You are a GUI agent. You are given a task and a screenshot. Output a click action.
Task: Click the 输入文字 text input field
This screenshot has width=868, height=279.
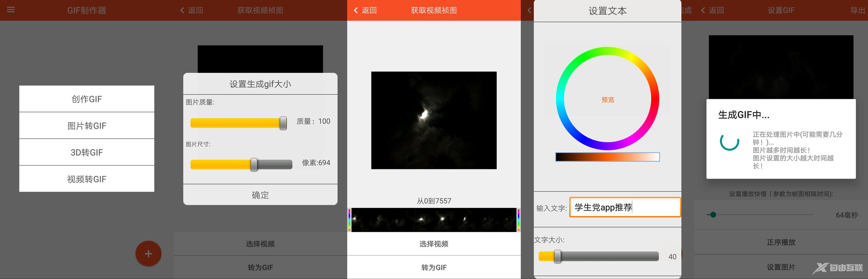pyautogui.click(x=625, y=207)
